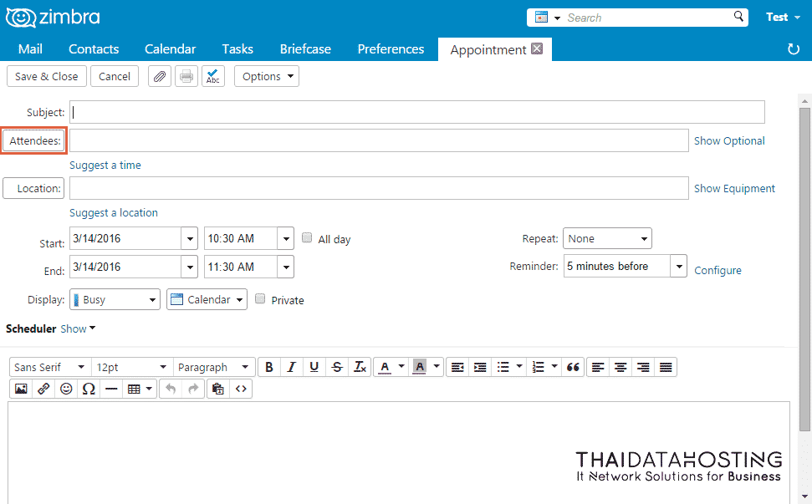Mark the appointment as Private
This screenshot has width=812, height=504.
260,299
